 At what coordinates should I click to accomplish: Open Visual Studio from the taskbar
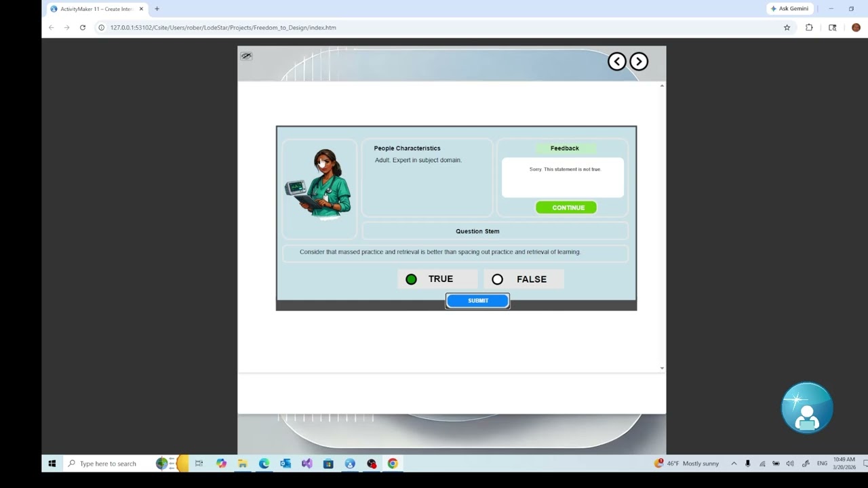pos(307,464)
